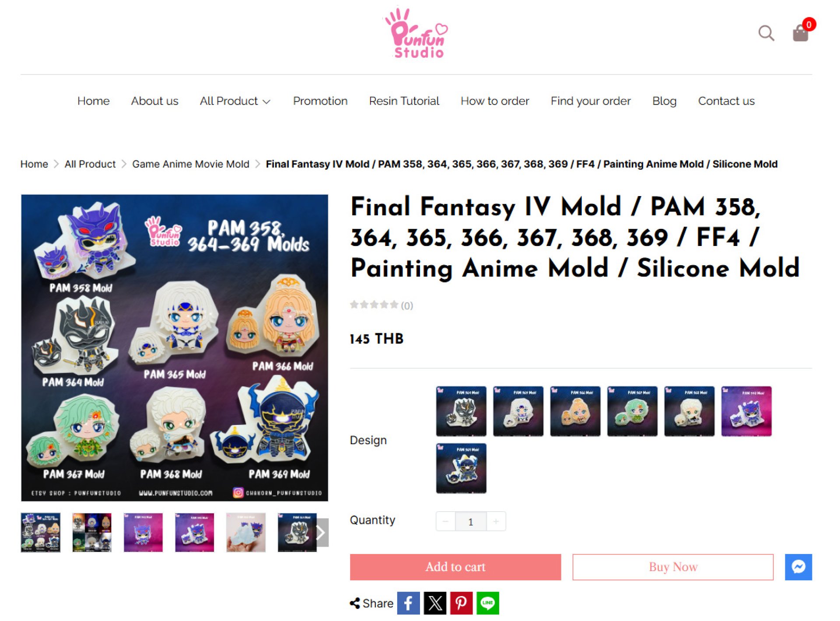The image size is (840, 621).
Task: Increase quantity with plus button
Action: [496, 521]
